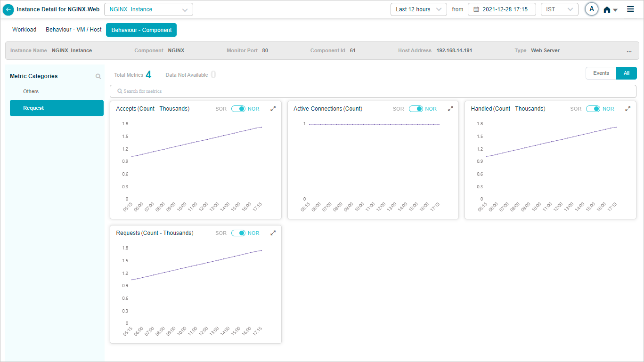
Task: Toggle SOR/NOR switch on Requests chart
Action: 238,233
